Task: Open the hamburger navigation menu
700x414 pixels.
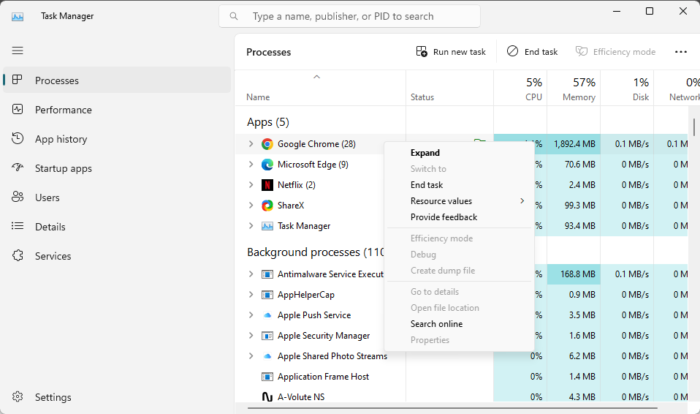Action: tap(17, 50)
